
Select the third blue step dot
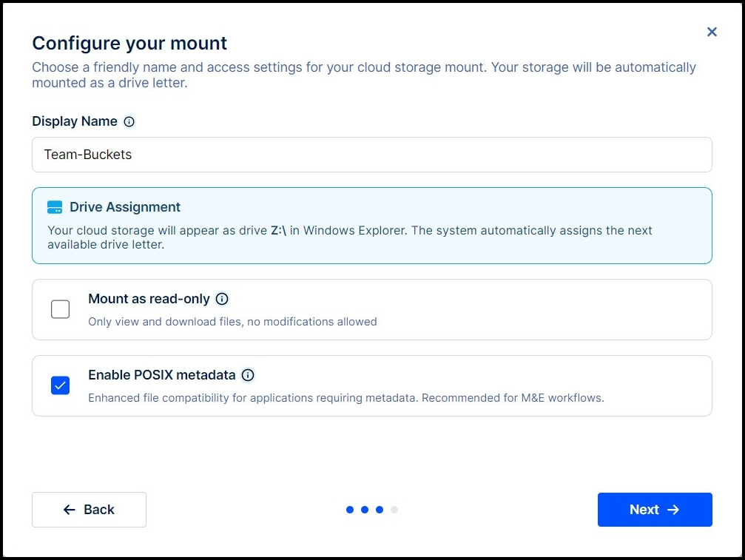(380, 510)
